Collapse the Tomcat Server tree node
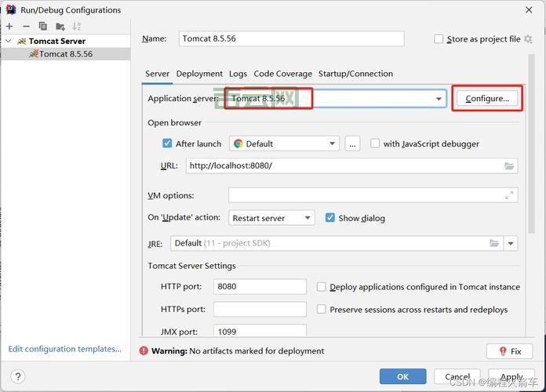 [x=9, y=41]
